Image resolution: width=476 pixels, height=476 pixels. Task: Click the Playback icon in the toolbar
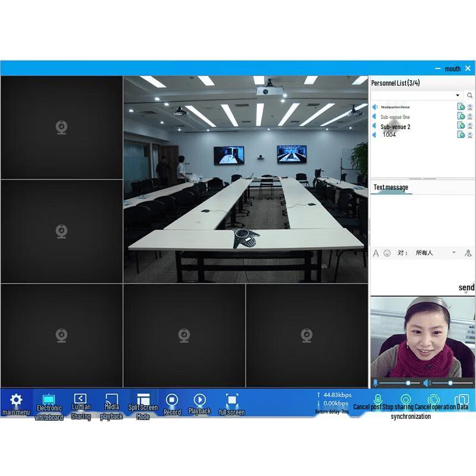click(199, 400)
